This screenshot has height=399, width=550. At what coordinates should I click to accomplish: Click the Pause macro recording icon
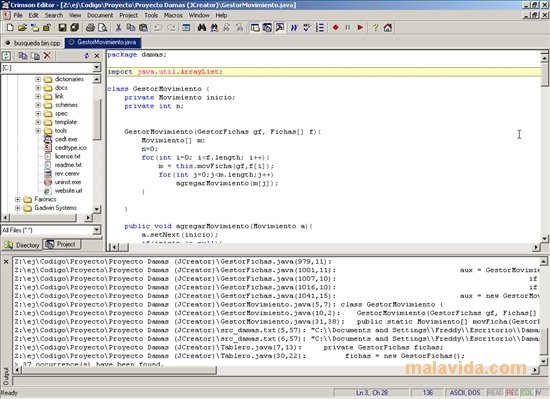tap(348, 27)
